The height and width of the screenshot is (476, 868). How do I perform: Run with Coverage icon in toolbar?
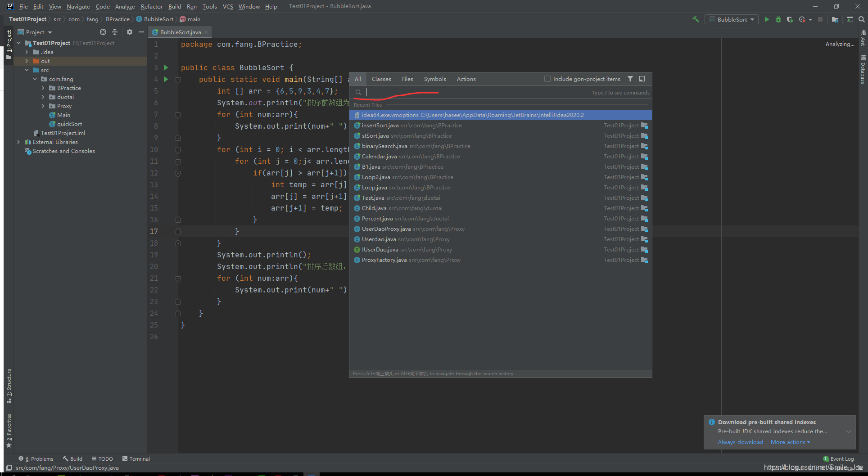click(790, 19)
